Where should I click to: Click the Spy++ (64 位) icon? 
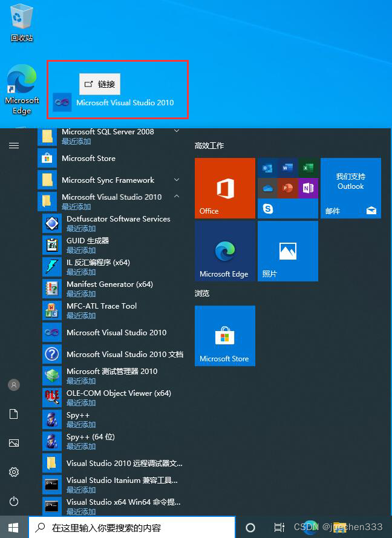[52, 441]
